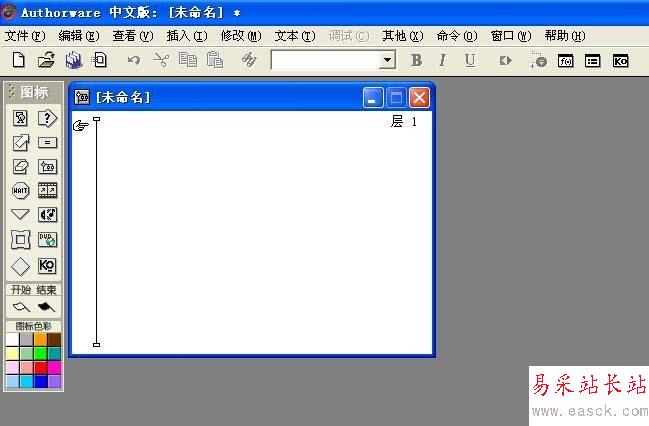Create a new file from the toolbar

[19, 60]
